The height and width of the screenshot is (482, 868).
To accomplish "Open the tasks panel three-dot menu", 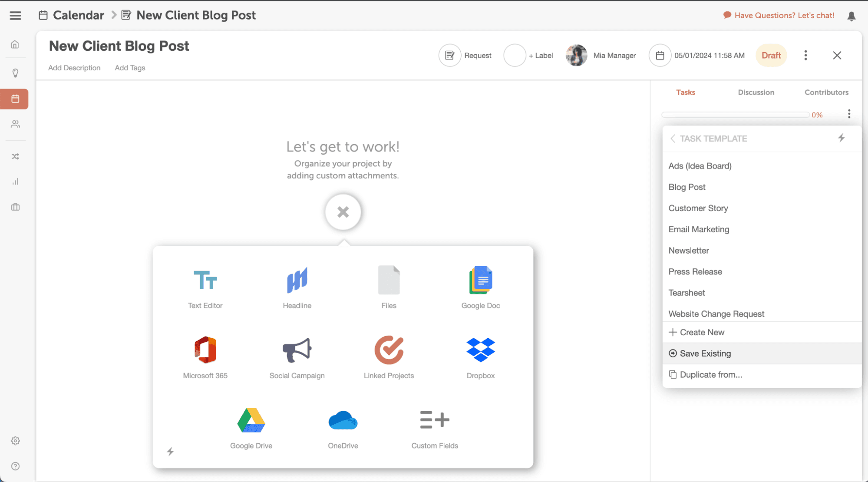I will pyautogui.click(x=849, y=114).
